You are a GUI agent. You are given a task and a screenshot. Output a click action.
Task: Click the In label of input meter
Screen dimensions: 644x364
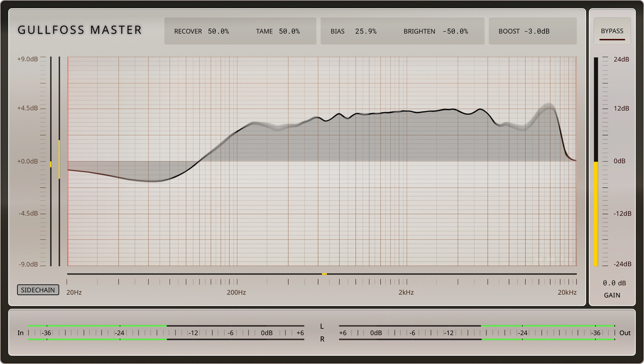tap(21, 333)
